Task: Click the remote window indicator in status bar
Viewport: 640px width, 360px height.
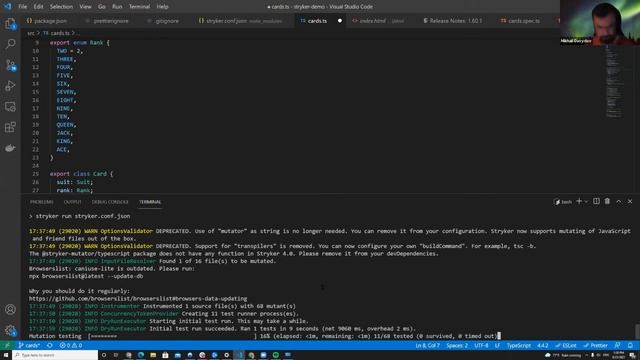Action: point(7,345)
